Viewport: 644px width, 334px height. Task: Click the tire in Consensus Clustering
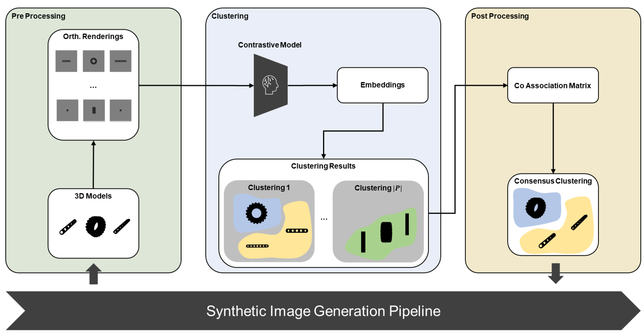pyautogui.click(x=535, y=208)
